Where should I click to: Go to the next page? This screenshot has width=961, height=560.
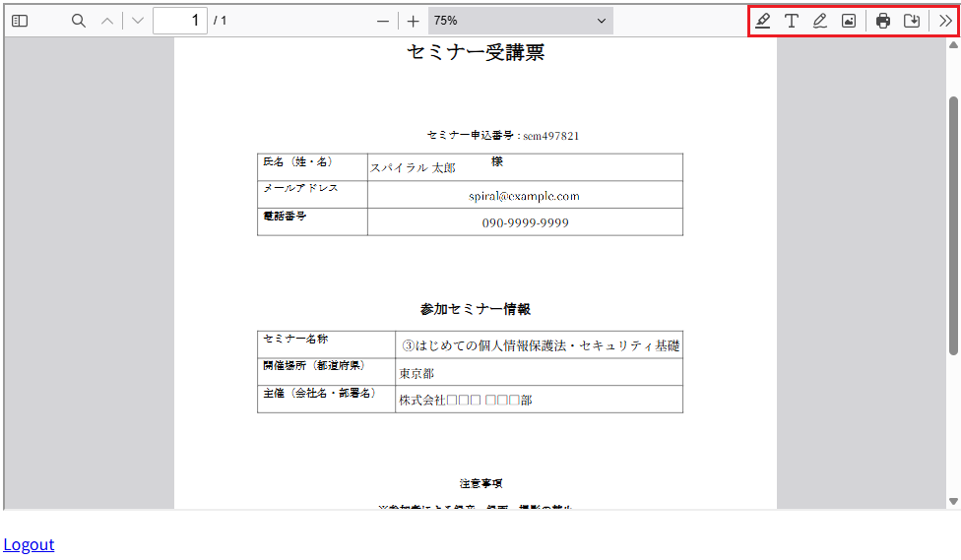click(138, 21)
